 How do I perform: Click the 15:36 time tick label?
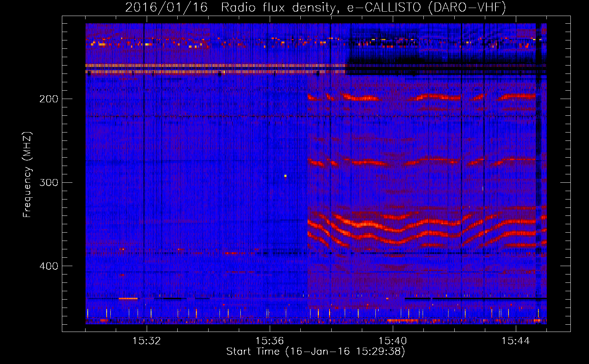(x=270, y=341)
